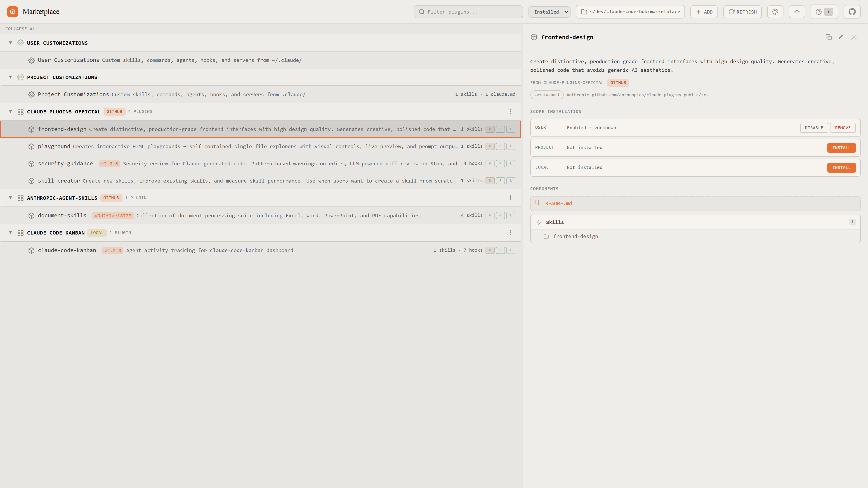Select the document-skills plugin row
868x488 pixels.
[x=260, y=216]
